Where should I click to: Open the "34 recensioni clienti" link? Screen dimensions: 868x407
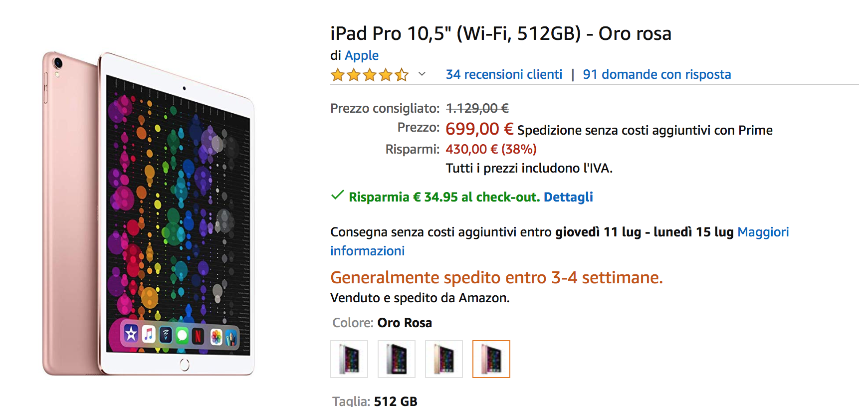point(503,74)
